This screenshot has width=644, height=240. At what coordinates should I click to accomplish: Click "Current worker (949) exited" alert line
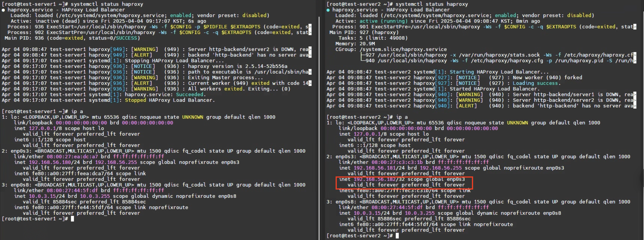pos(157,83)
